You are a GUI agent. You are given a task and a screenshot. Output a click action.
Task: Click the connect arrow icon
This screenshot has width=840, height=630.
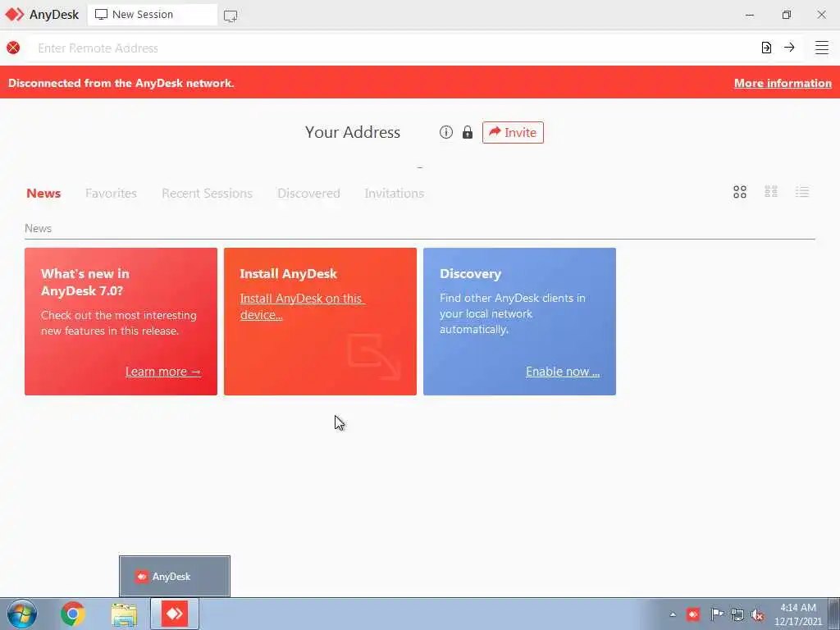pos(789,48)
